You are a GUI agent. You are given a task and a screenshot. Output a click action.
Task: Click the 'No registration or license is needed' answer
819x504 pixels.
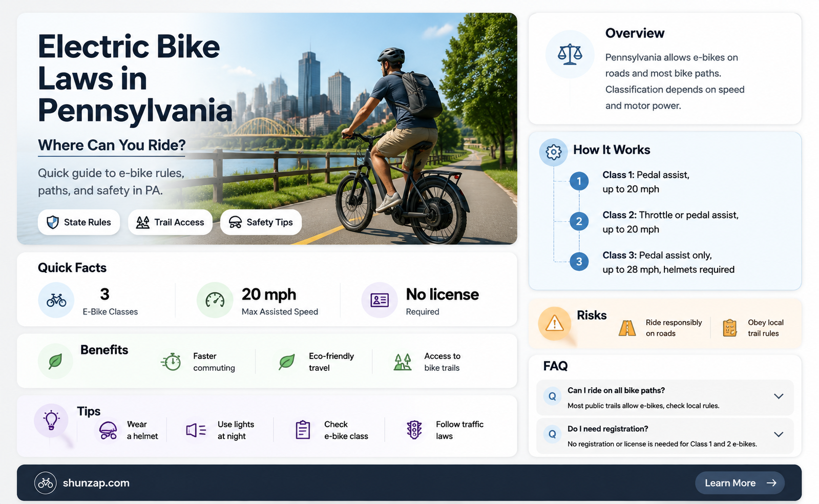point(662,444)
